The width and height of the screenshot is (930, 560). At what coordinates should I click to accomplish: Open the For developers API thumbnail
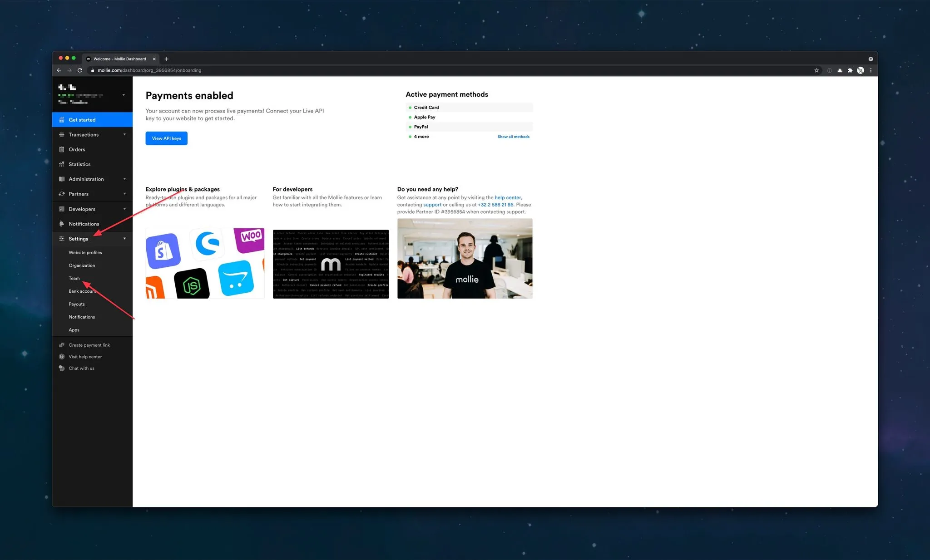[x=331, y=263]
